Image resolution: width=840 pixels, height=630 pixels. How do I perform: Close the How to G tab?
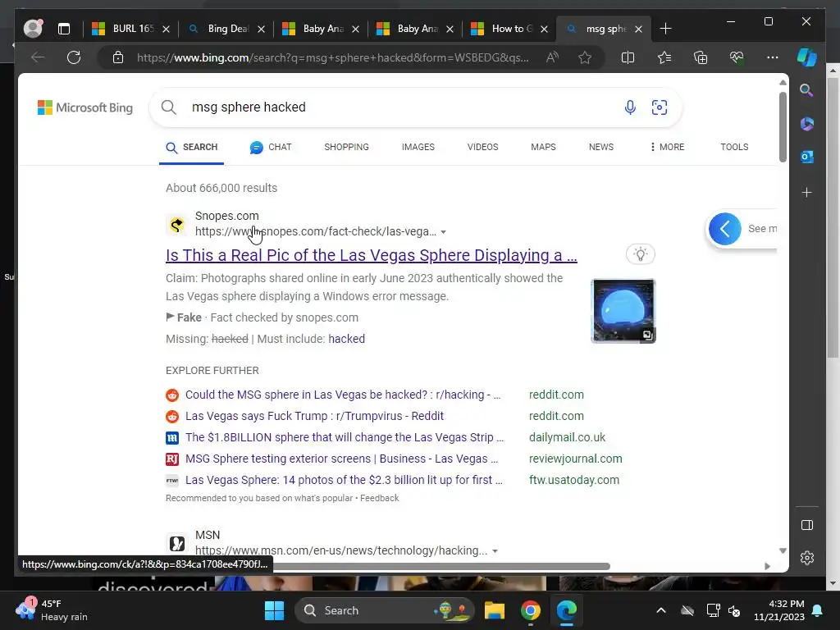pos(545,29)
